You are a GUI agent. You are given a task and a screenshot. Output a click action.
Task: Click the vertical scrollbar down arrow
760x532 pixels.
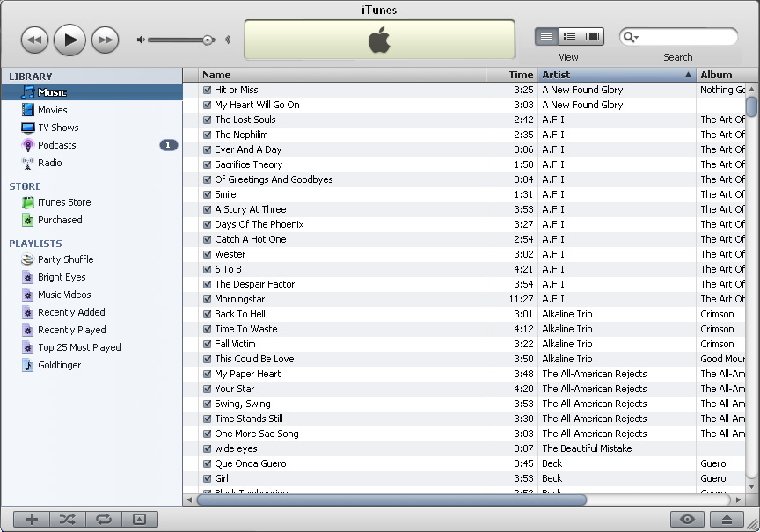tap(752, 486)
